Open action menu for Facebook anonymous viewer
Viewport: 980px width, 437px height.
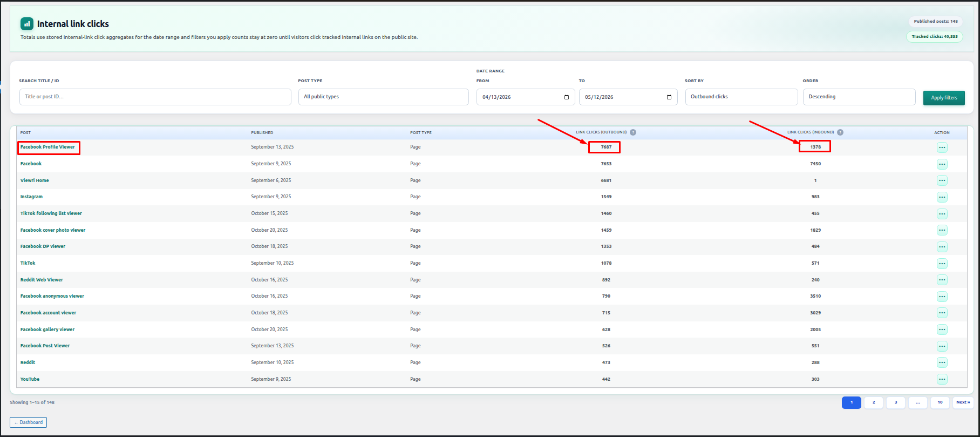pos(942,297)
